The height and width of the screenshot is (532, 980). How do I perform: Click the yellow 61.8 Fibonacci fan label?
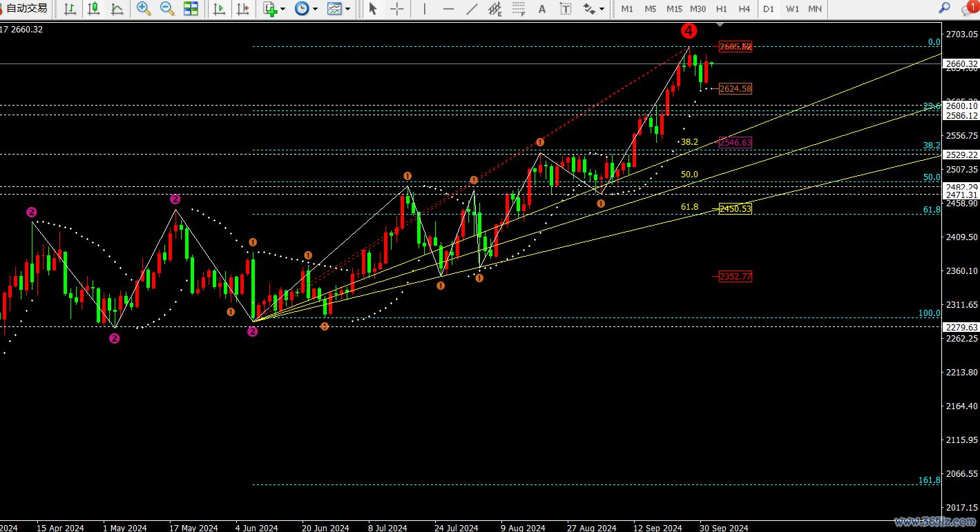[x=689, y=207]
